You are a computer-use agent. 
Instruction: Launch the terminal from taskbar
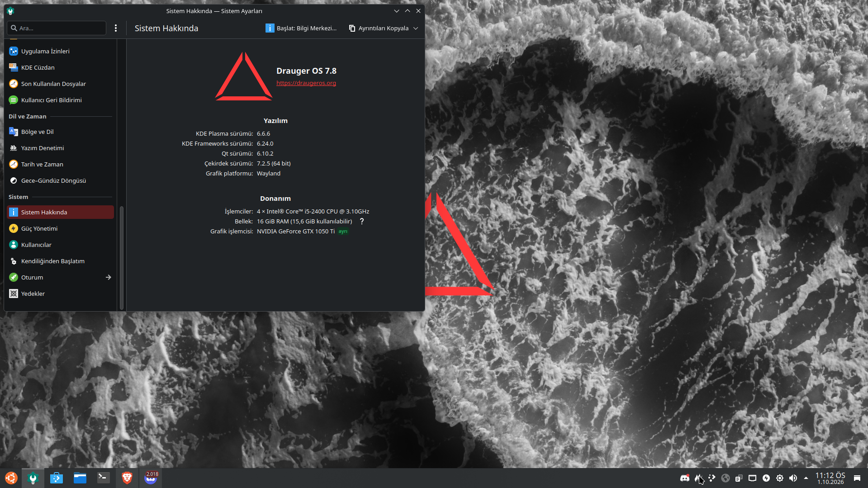pyautogui.click(x=104, y=478)
